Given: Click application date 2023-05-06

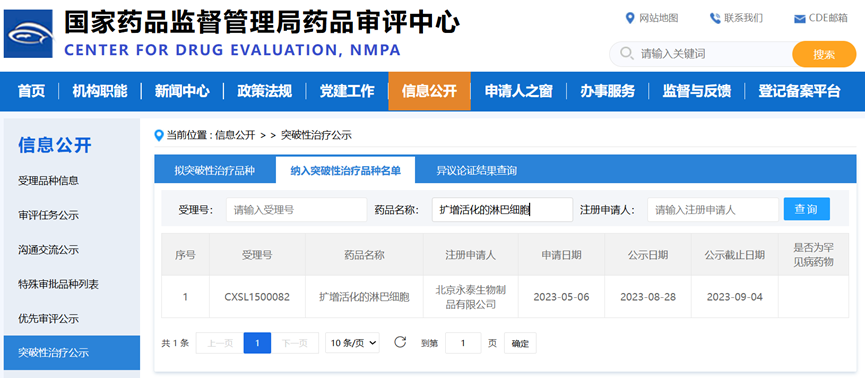Looking at the screenshot, I should pyautogui.click(x=561, y=297).
